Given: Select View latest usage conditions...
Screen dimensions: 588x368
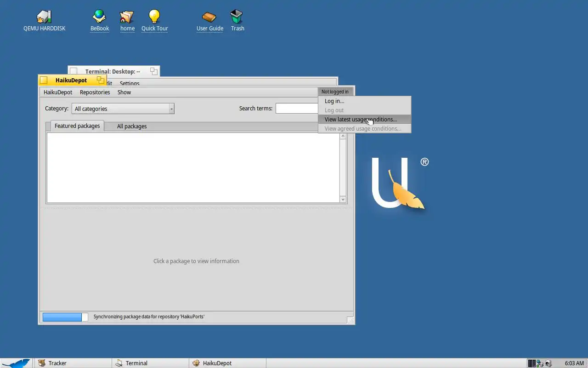Looking at the screenshot, I should [x=364, y=119].
